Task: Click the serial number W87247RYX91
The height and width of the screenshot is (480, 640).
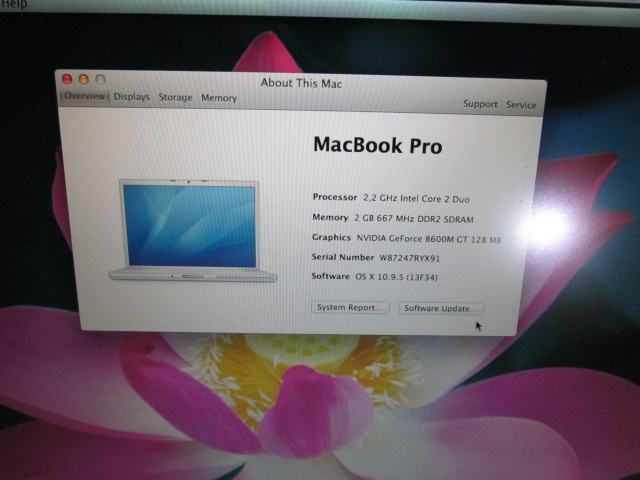Action: click(409, 258)
